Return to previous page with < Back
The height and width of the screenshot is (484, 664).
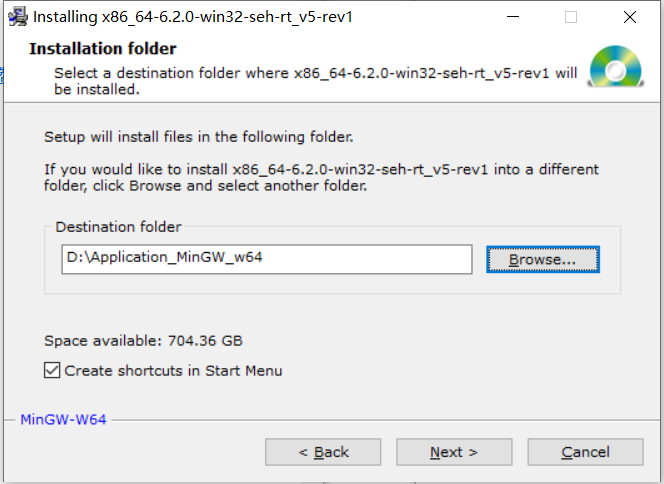click(323, 452)
